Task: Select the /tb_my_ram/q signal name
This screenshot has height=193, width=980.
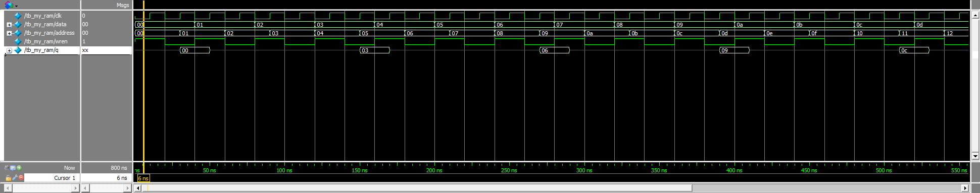Action: pyautogui.click(x=41, y=50)
